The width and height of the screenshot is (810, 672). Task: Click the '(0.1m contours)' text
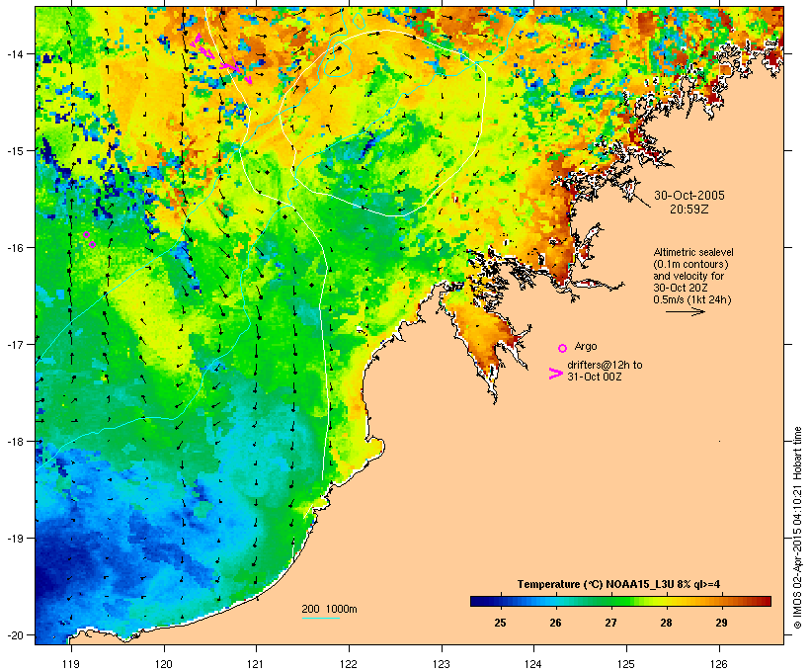pyautogui.click(x=690, y=264)
